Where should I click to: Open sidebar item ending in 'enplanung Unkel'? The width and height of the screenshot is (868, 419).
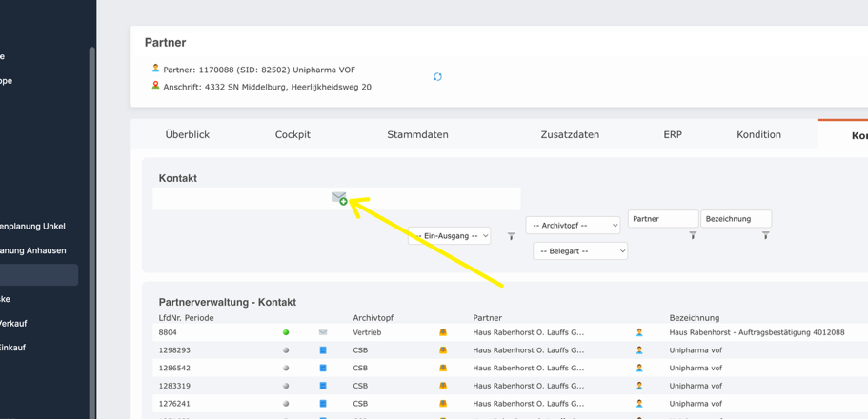pos(32,226)
